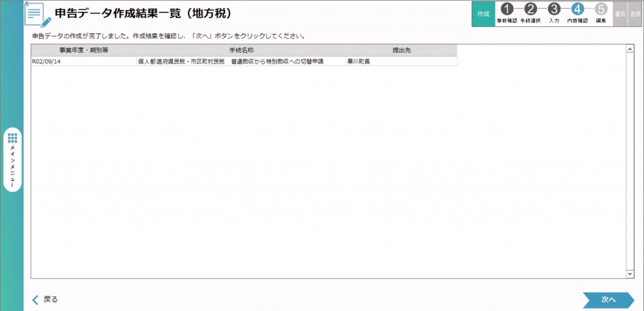Click the 事業年度・期別等 column header
This screenshot has width=644, height=311.
click(84, 50)
